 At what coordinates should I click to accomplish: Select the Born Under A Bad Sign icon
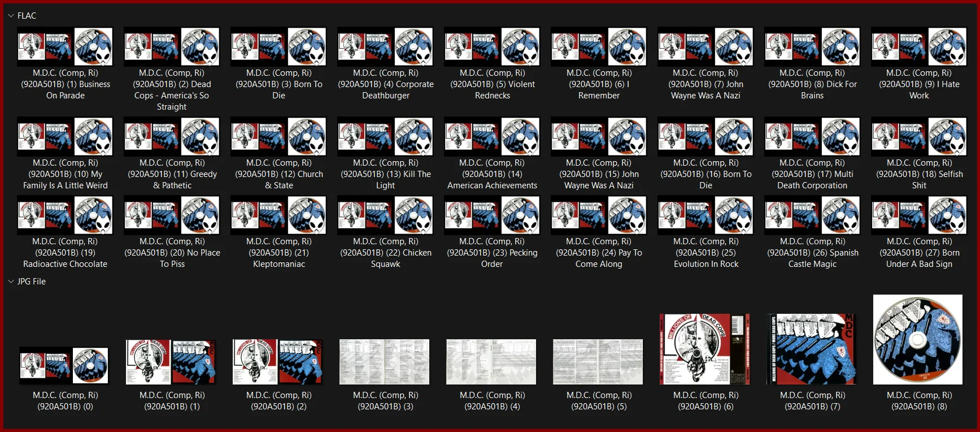tap(919, 215)
